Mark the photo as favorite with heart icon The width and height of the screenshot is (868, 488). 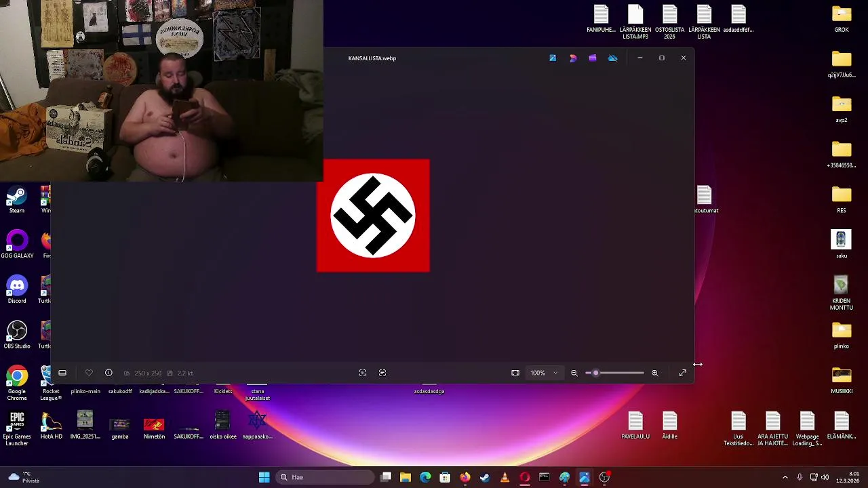tap(89, 373)
